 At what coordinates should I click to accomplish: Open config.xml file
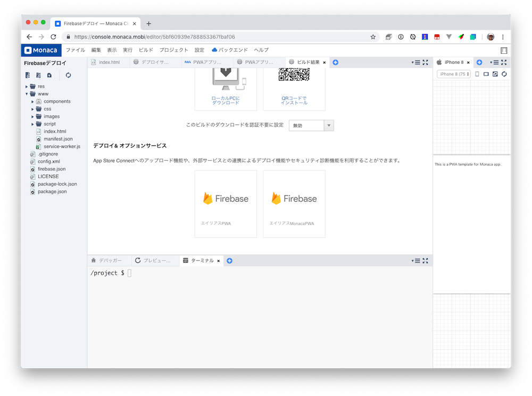[x=48, y=161]
